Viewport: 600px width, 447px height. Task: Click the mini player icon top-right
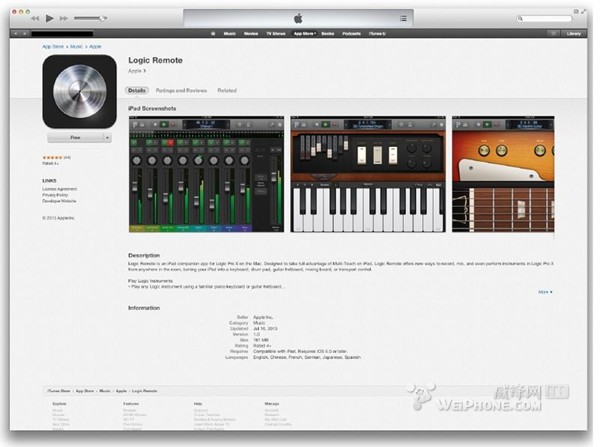point(576,11)
